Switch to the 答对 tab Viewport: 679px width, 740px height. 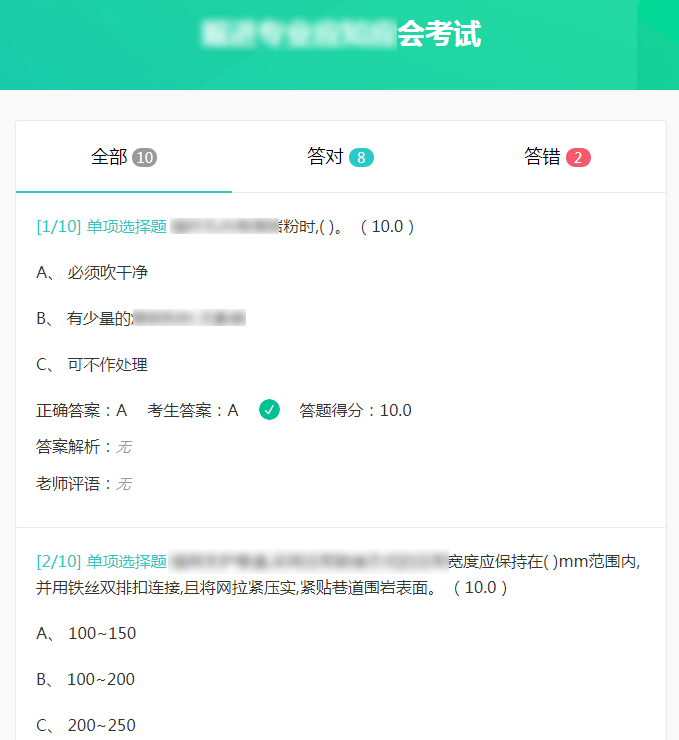click(340, 157)
